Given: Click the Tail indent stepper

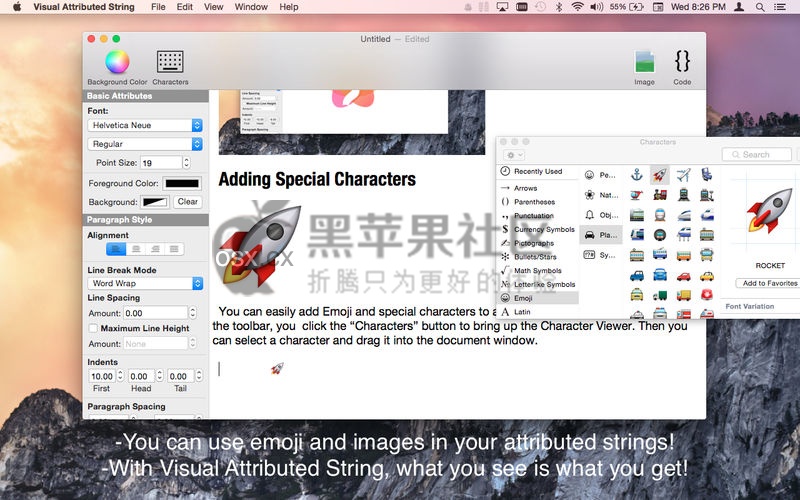Looking at the screenshot, I should tap(199, 376).
